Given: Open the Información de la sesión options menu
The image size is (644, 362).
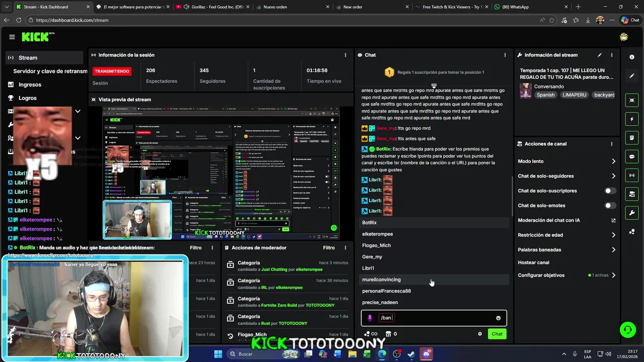Looking at the screenshot, I should [345, 55].
